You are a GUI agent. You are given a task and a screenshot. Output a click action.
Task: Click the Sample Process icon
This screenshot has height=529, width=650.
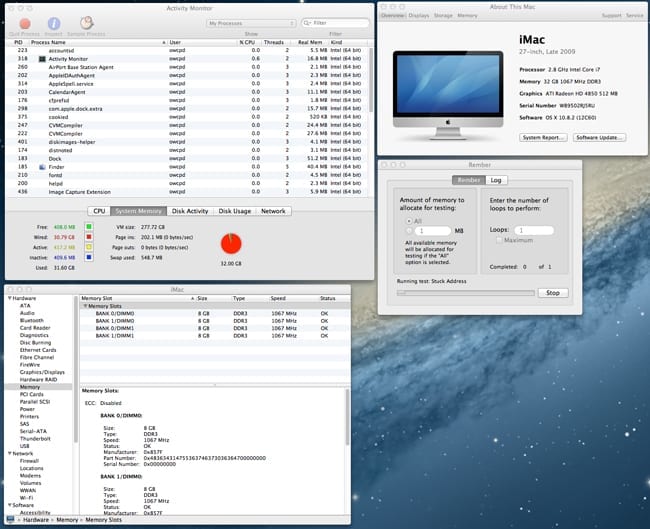(x=89, y=21)
